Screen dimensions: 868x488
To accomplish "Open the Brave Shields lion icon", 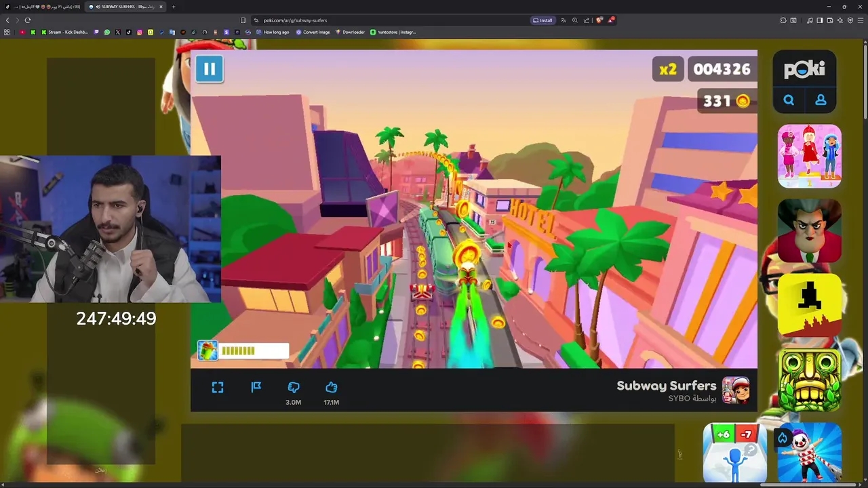I will click(599, 20).
